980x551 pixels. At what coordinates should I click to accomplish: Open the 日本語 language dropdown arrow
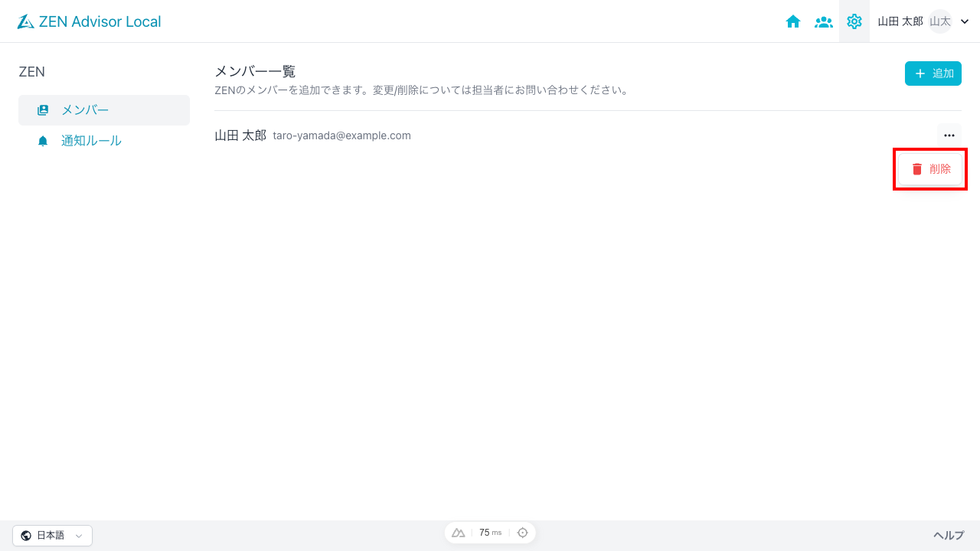(79, 536)
